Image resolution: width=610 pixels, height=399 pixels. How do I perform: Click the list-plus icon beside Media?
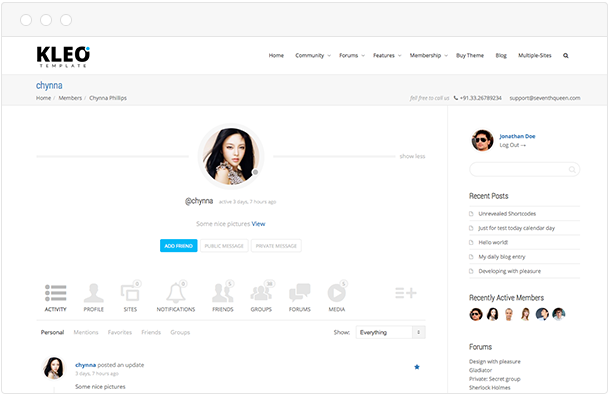click(x=406, y=293)
